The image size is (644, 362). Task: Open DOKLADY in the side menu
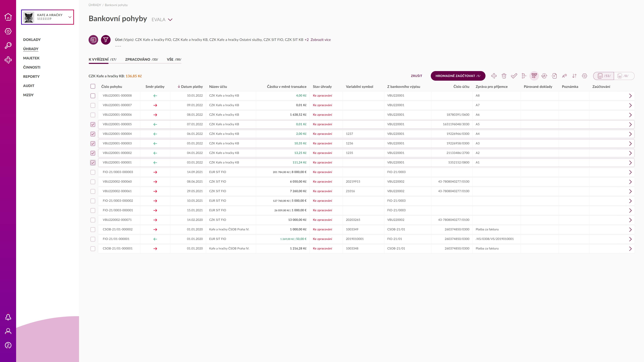(32, 40)
